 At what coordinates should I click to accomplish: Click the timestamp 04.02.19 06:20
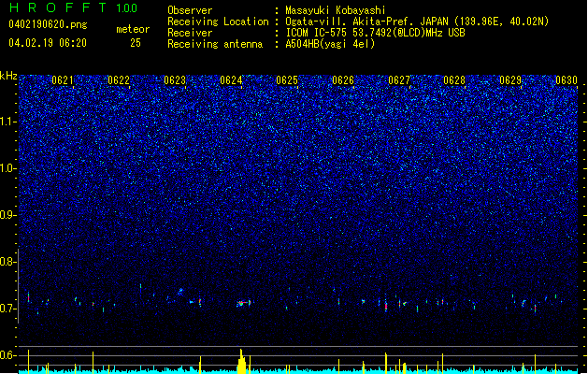[x=48, y=43]
